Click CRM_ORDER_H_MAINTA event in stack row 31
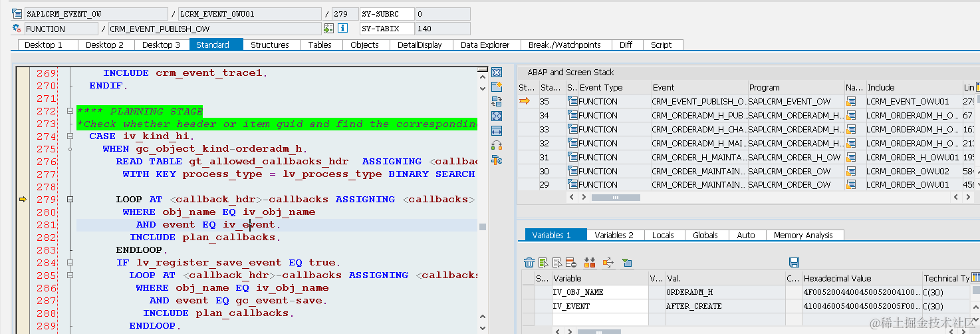This screenshot has width=980, height=334. [698, 157]
